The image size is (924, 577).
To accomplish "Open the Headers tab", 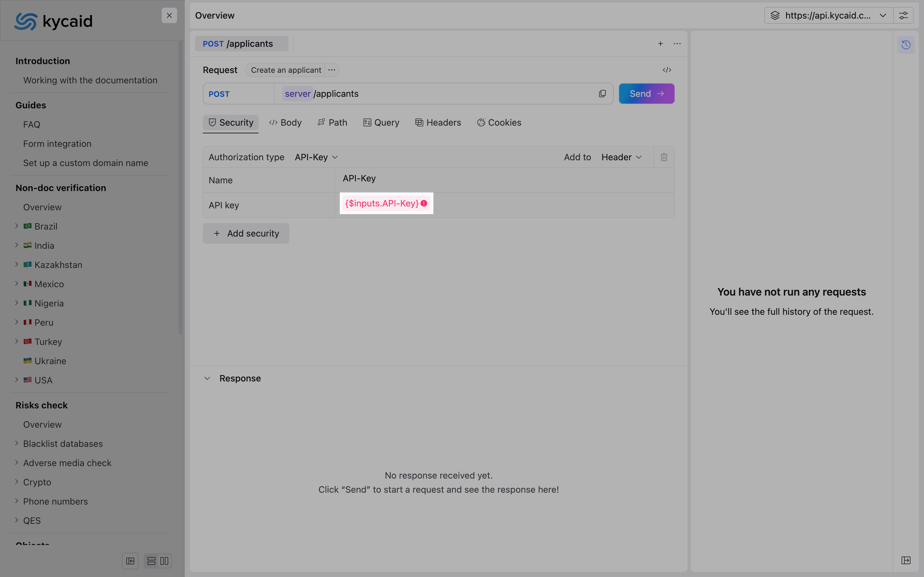I will click(438, 122).
